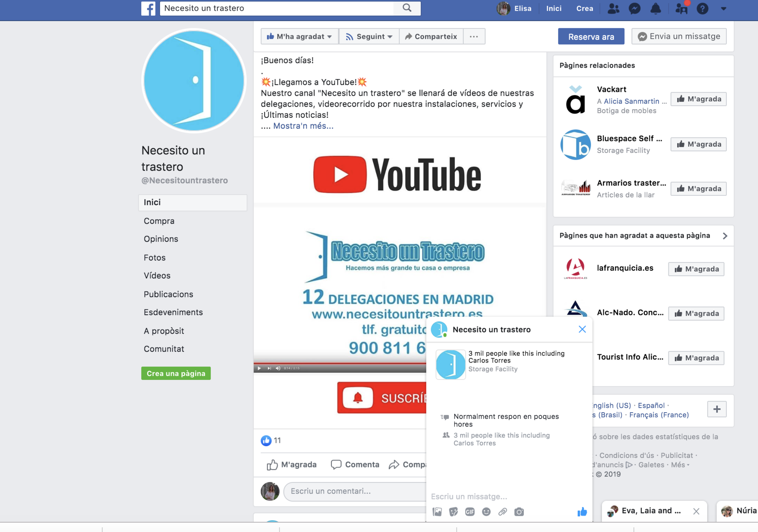Toggle M'agrada on the Vackart page
758x532 pixels.
698,99
